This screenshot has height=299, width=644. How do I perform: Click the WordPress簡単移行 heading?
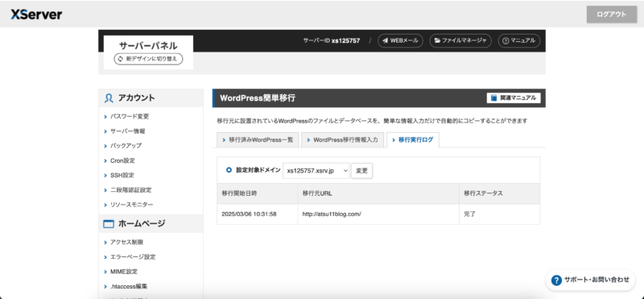click(x=258, y=98)
